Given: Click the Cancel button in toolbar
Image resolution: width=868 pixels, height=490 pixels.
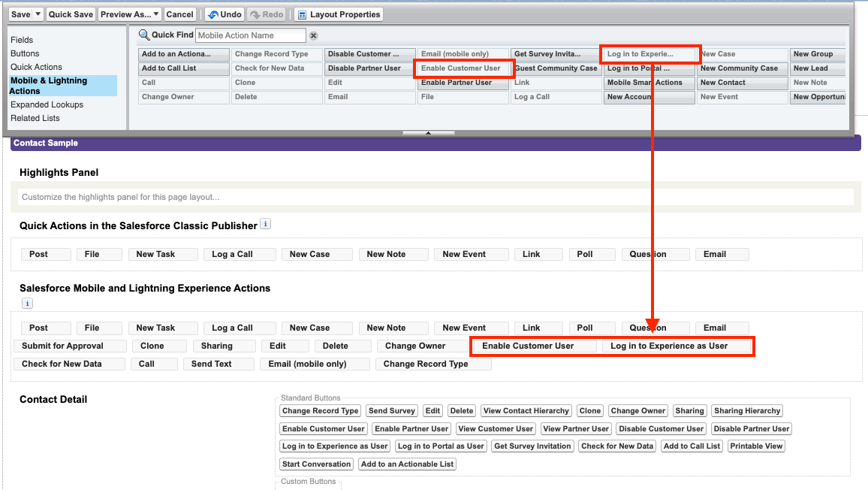Looking at the screenshot, I should pos(180,14).
